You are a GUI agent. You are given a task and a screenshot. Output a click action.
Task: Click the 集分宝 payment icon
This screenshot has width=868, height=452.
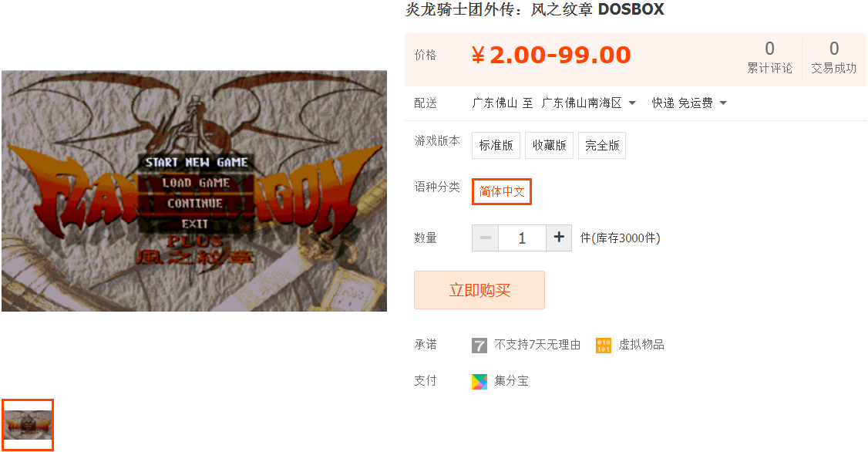[x=479, y=382]
